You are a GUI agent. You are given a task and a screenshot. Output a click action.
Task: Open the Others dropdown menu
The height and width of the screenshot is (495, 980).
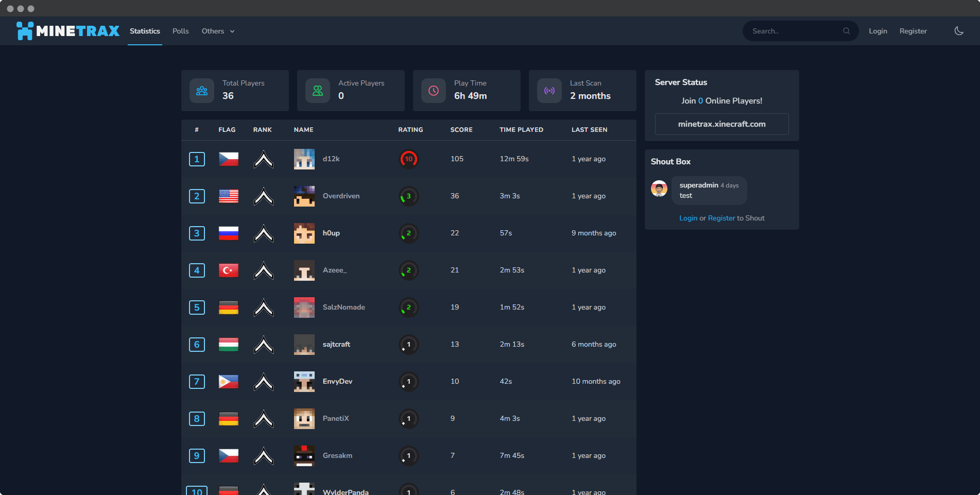pos(218,31)
